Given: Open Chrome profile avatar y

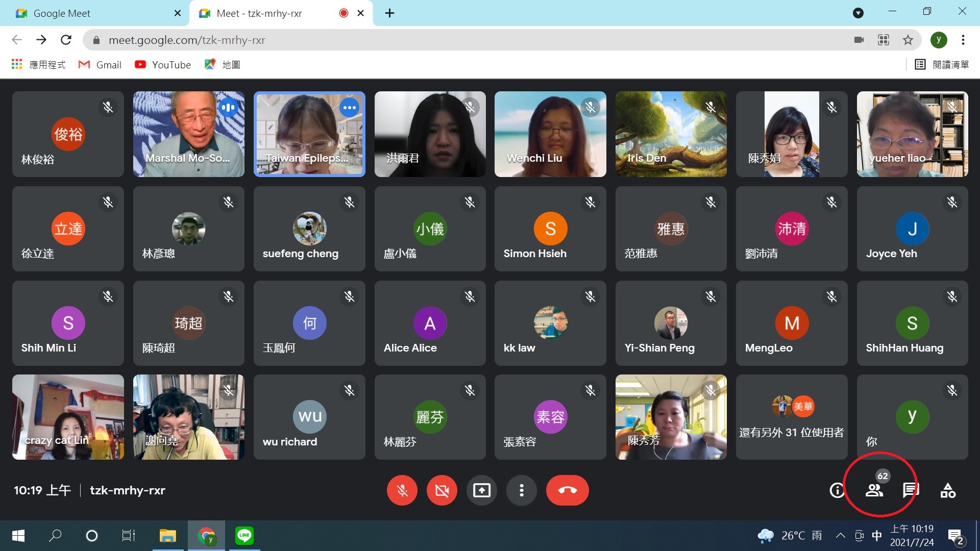Looking at the screenshot, I should pos(939,40).
